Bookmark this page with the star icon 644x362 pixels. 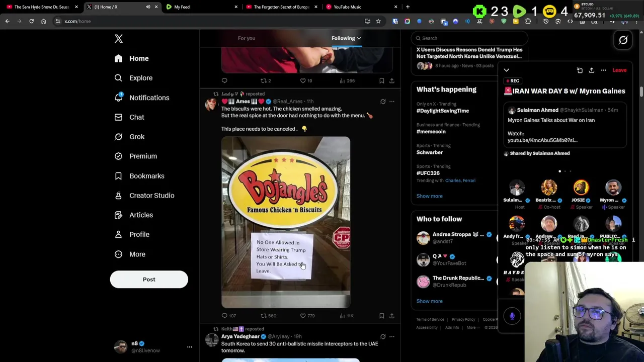[x=378, y=21]
